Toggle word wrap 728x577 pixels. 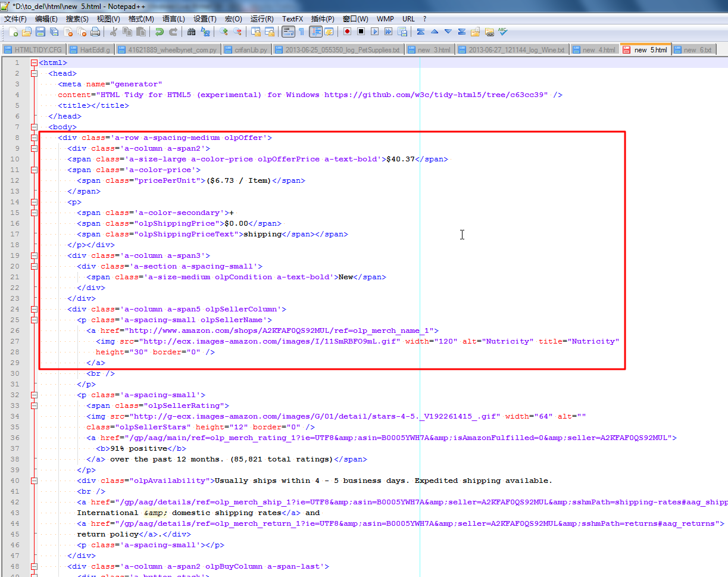tap(288, 33)
